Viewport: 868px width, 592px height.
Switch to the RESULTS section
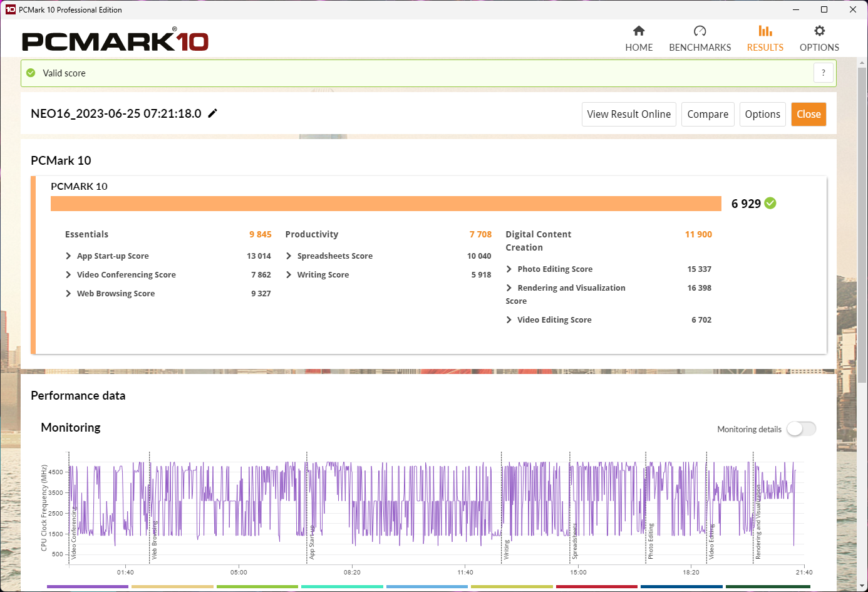765,39
